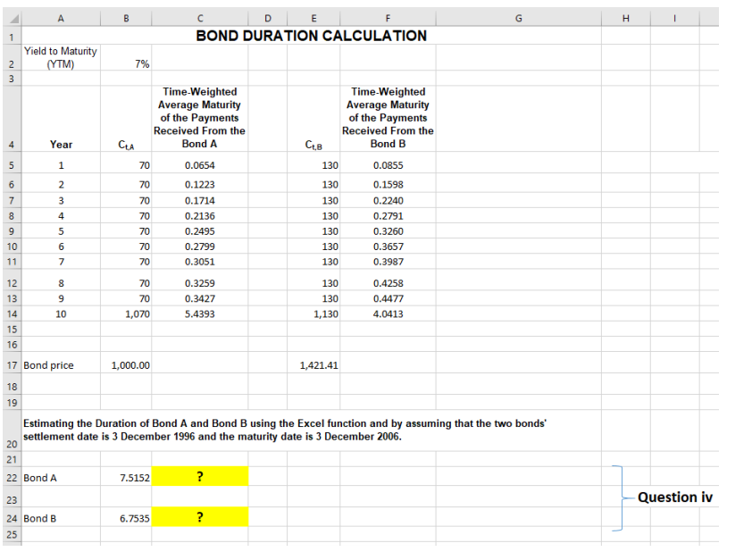The height and width of the screenshot is (560, 752).
Task: Click the BOND DURATION CALCULATION title cell
Action: tap(310, 36)
